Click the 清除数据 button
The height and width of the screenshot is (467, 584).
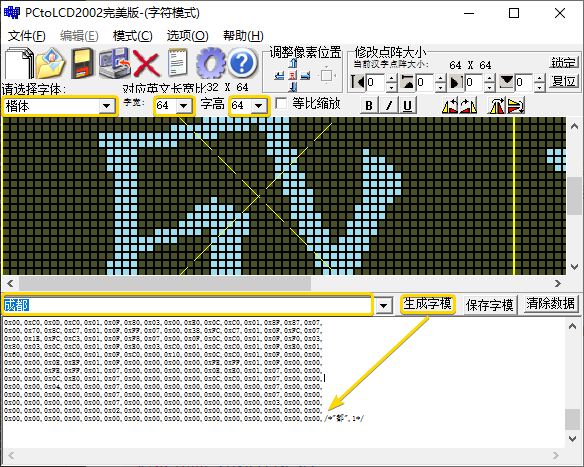click(x=550, y=304)
